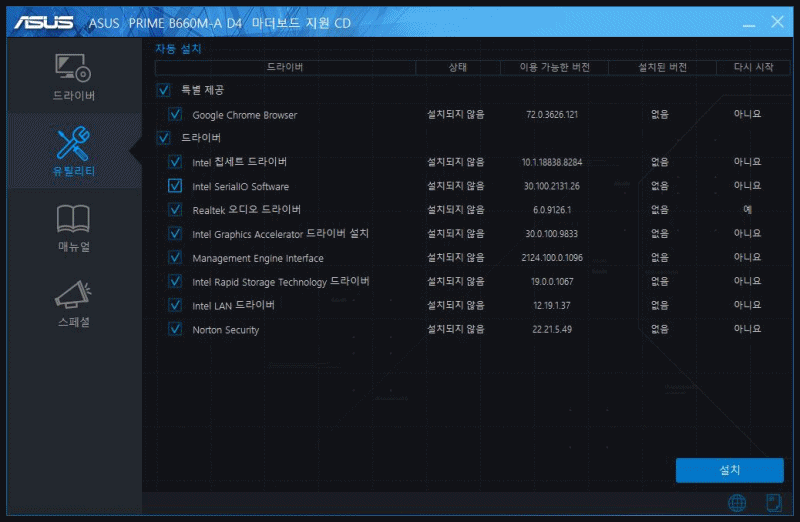This screenshot has width=800, height=522.
Task: Click the file list icon at bottom right
Action: (x=774, y=503)
